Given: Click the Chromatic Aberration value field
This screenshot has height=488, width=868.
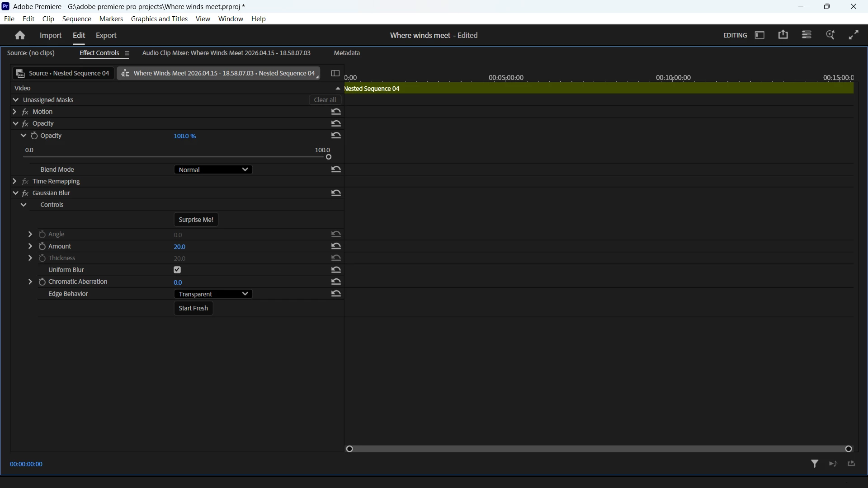Looking at the screenshot, I should (x=178, y=282).
